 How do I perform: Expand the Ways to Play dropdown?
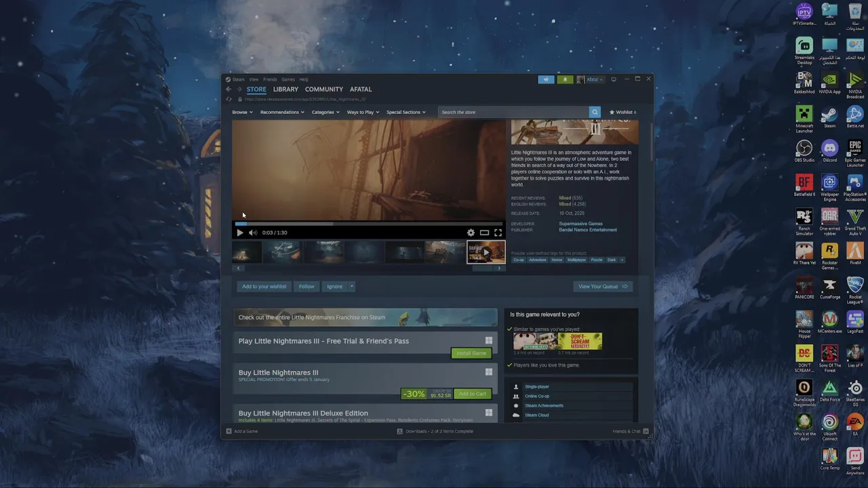click(x=363, y=112)
